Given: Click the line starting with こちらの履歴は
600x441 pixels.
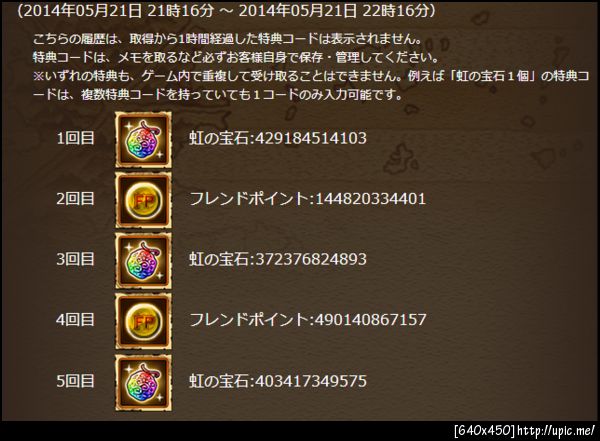Looking at the screenshot, I should [x=227, y=39].
